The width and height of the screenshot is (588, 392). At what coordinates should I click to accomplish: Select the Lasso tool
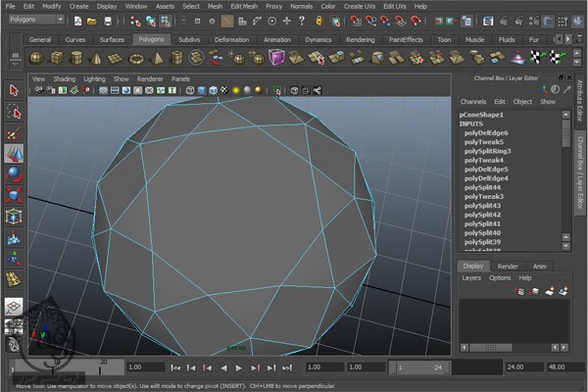coord(14,111)
